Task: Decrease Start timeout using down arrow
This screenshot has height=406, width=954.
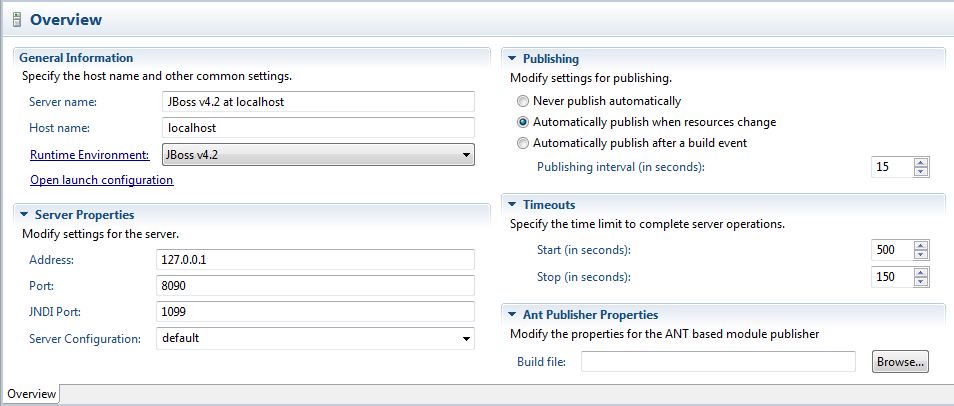Action: click(x=921, y=254)
